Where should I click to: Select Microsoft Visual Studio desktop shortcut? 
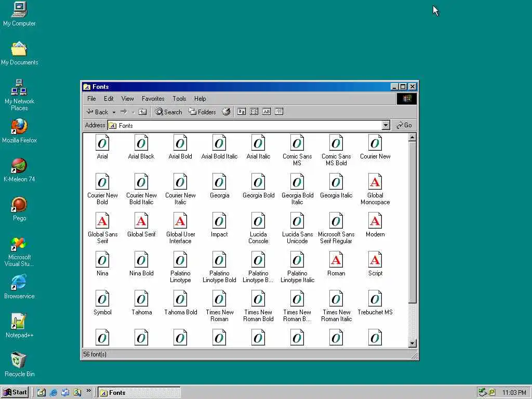[x=19, y=252]
